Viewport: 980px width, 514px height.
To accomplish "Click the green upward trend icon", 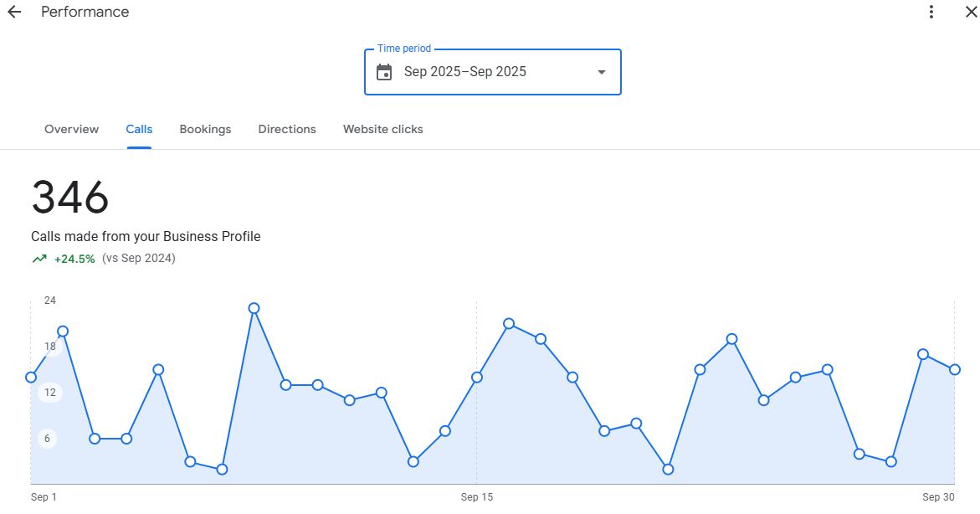I will pos(39,259).
